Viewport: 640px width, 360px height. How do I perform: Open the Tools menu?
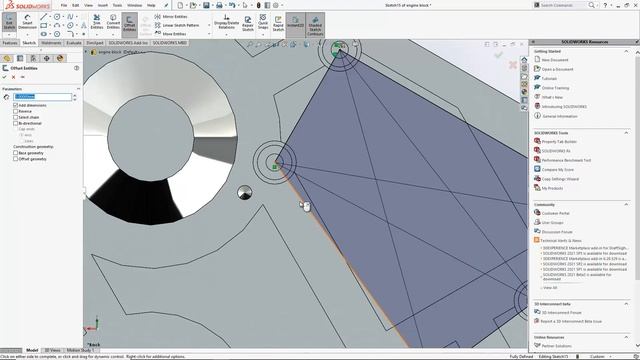117,5
